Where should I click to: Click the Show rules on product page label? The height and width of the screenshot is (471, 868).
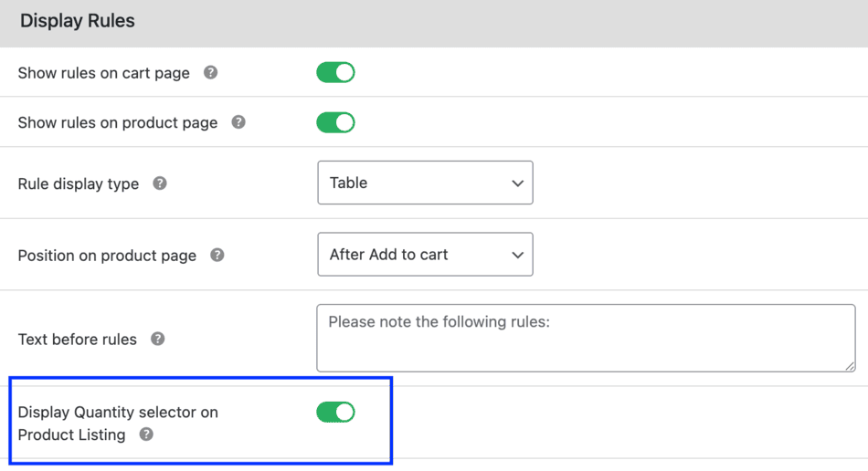click(x=118, y=122)
